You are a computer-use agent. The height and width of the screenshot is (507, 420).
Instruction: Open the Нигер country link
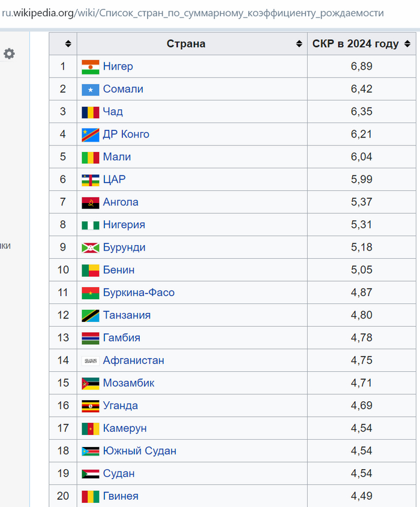pos(118,67)
